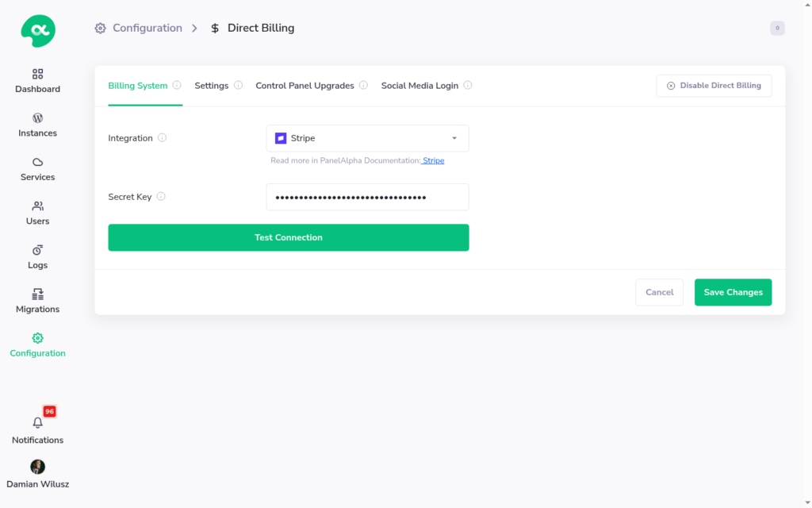Image resolution: width=812 pixels, height=508 pixels.
Task: Click info icon next to Social Media Login
Action: click(468, 85)
